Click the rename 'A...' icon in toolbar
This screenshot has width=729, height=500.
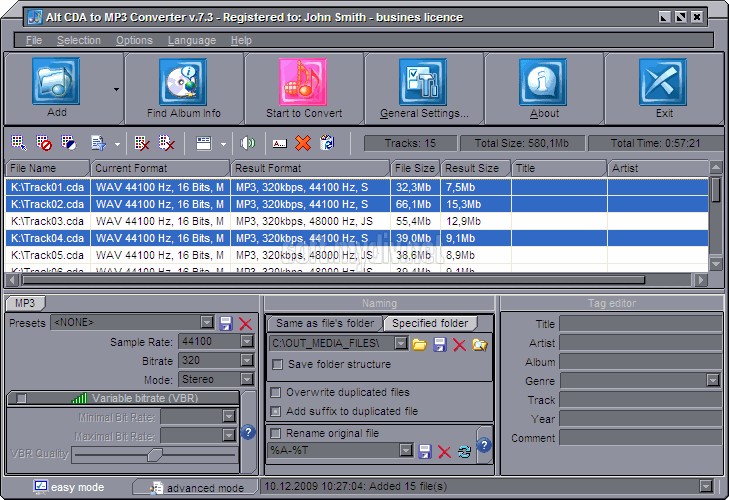(279, 143)
